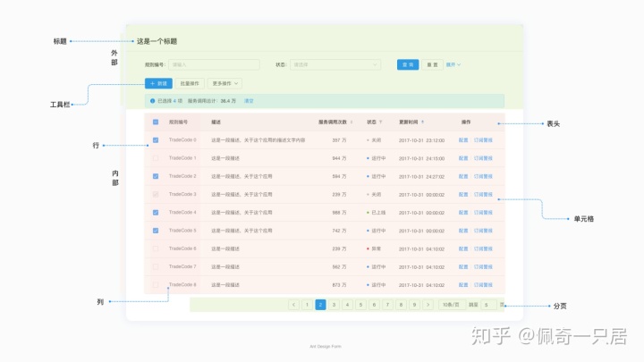
Task: Go to page 4 in pagination
Action: click(x=347, y=305)
